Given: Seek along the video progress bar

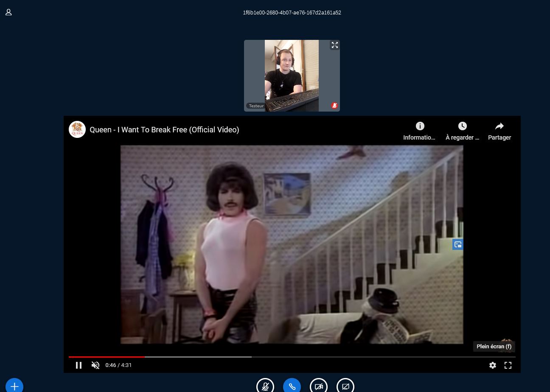Looking at the screenshot, I should [x=292, y=357].
